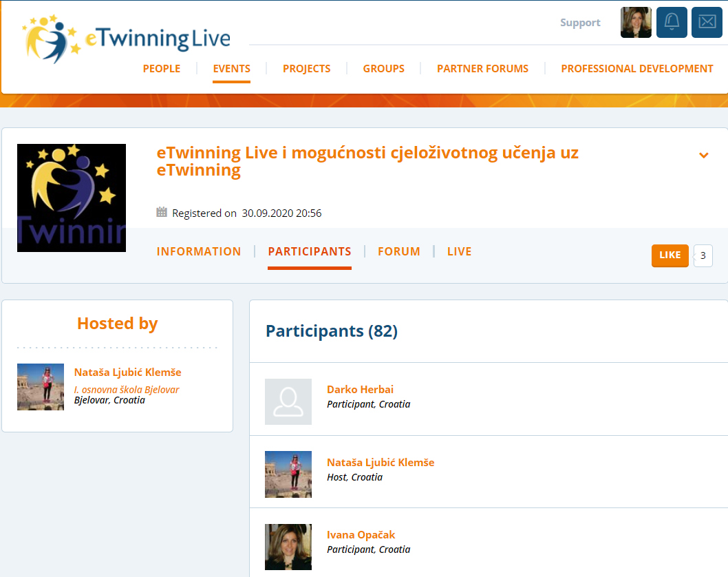This screenshot has height=577, width=728.
Task: Click the event title heading
Action: (367, 161)
